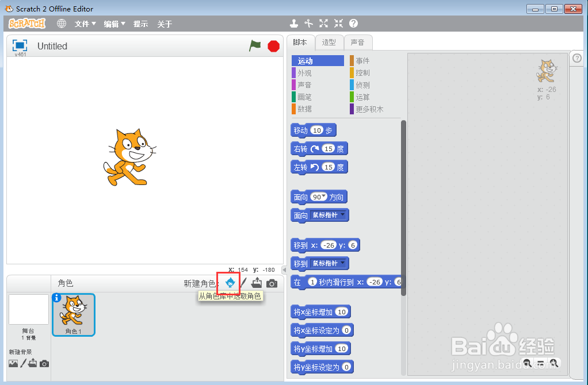
Task: Select the grow sprite tool
Action: click(323, 24)
